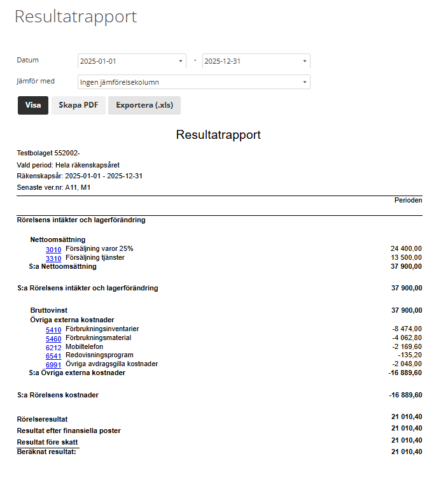
Task: Click the Perioden column header
Action: 408,200
